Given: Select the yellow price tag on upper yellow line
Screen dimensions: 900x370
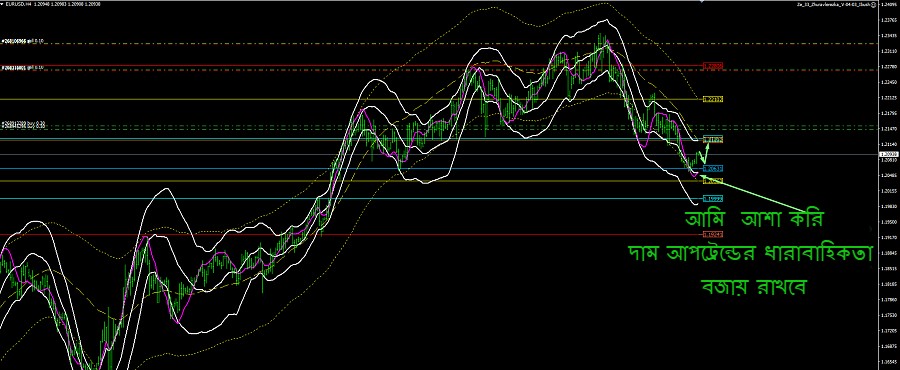Looking at the screenshot, I should (x=713, y=99).
